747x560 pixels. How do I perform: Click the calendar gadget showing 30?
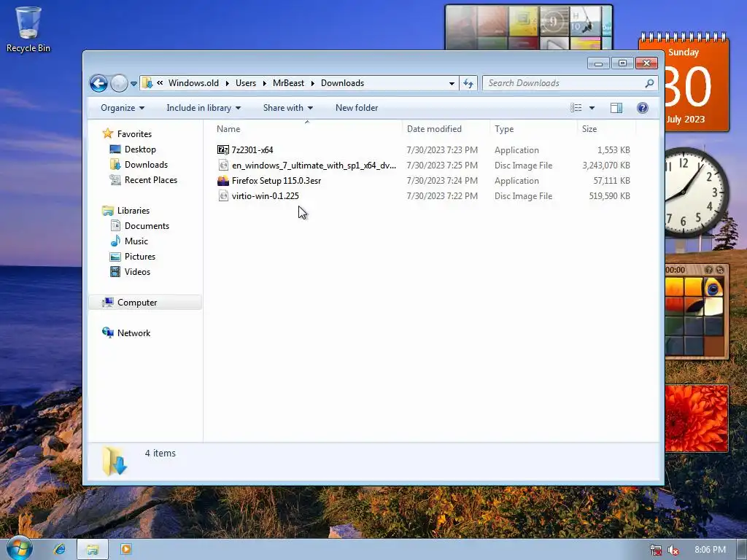(x=697, y=83)
